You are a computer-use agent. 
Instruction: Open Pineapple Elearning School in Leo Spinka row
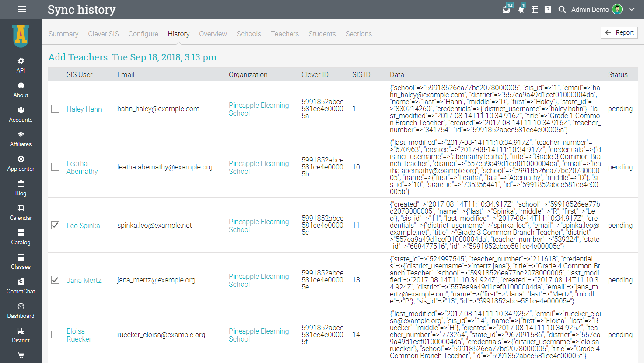click(259, 226)
